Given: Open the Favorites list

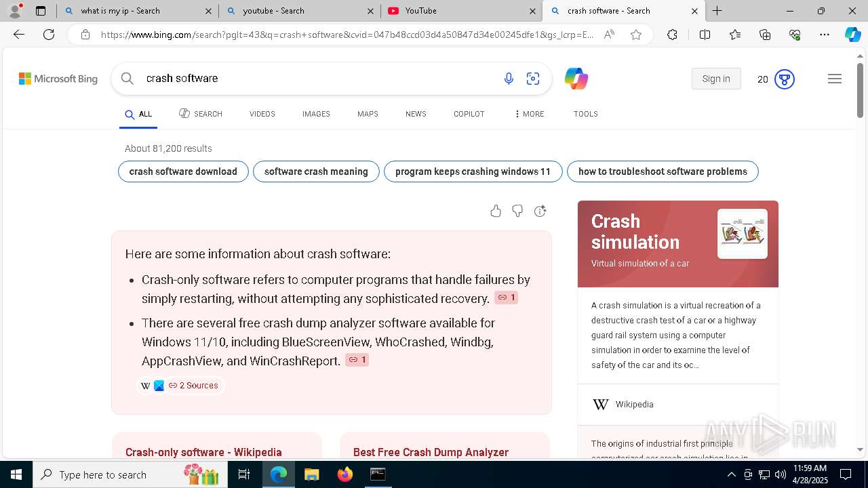Looking at the screenshot, I should pyautogui.click(x=735, y=35).
